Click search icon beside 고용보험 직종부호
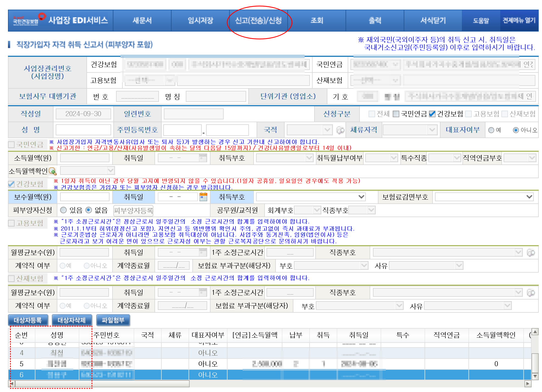The height and width of the screenshot is (392, 542). (x=531, y=253)
